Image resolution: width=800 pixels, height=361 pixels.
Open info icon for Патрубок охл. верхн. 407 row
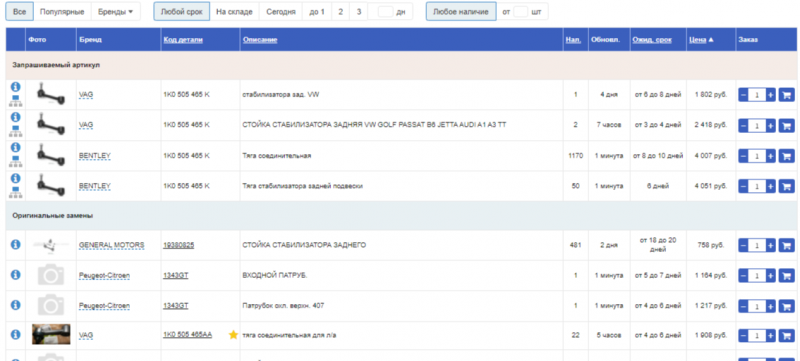(x=16, y=305)
